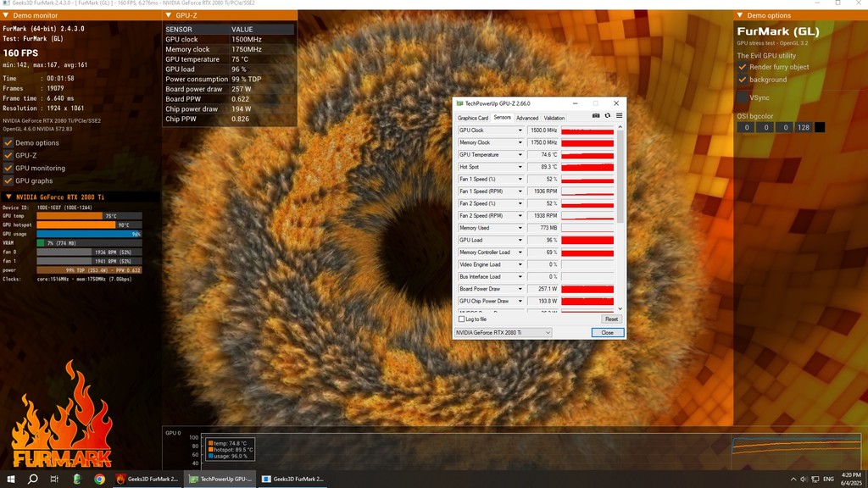868x488 pixels.
Task: Open the GPU-Z hamburger menu icon
Action: (619, 115)
